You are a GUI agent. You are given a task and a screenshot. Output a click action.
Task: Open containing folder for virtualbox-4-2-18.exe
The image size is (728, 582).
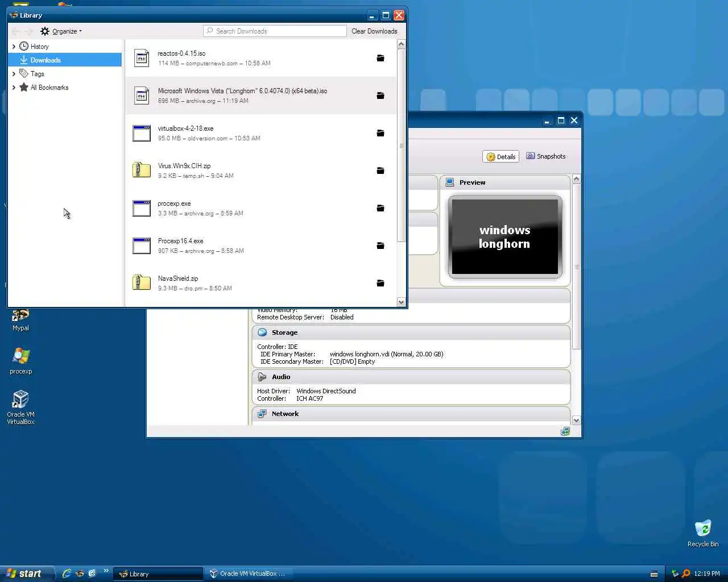click(380, 133)
